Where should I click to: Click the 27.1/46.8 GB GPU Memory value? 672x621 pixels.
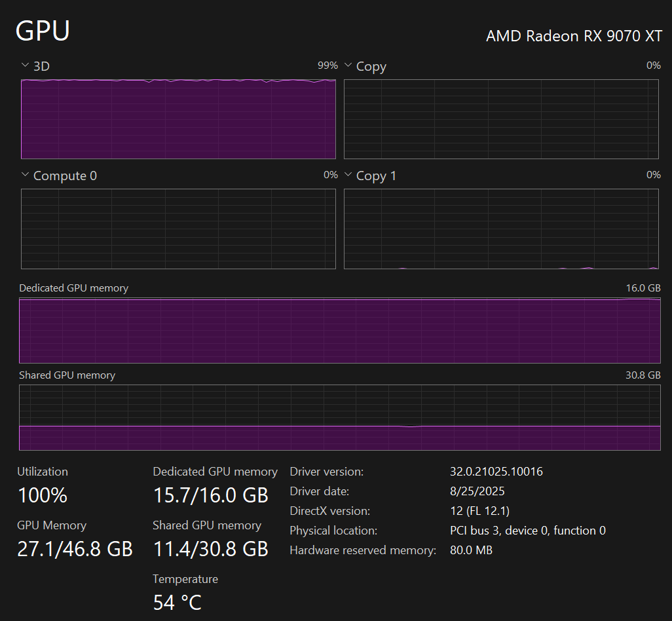point(75,549)
